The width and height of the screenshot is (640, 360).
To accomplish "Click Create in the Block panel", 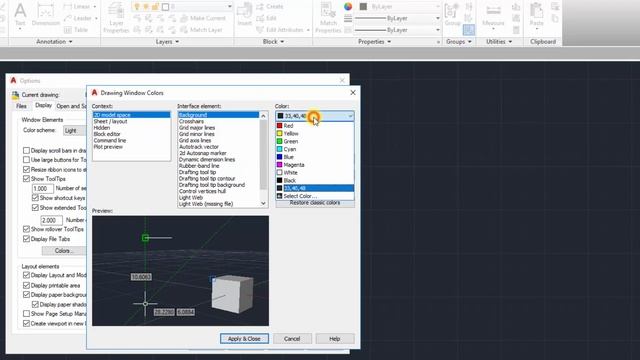I will point(270,7).
